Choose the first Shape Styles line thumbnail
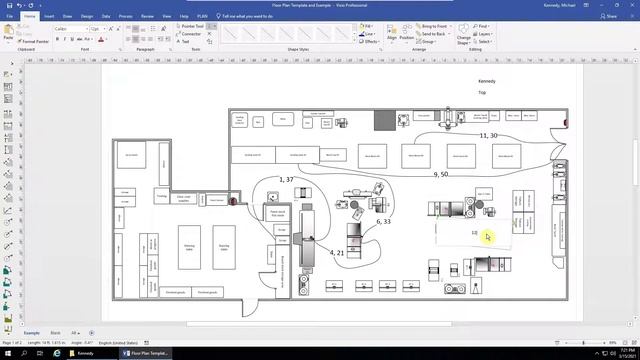 (230, 34)
